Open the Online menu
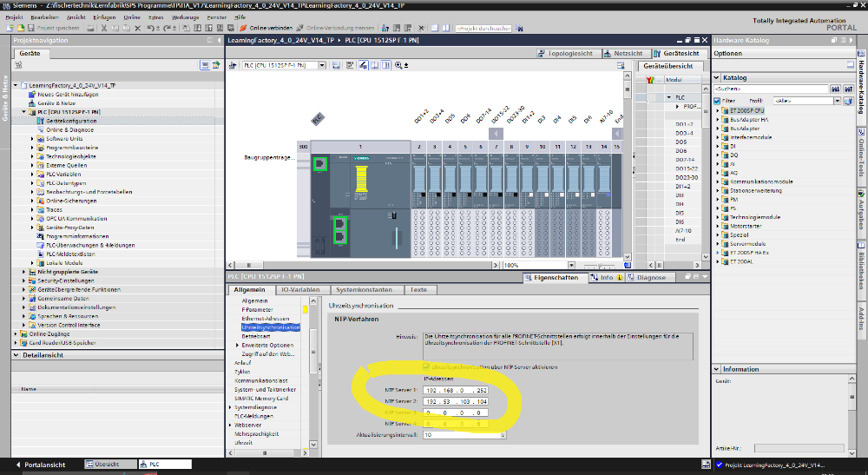 (x=132, y=17)
